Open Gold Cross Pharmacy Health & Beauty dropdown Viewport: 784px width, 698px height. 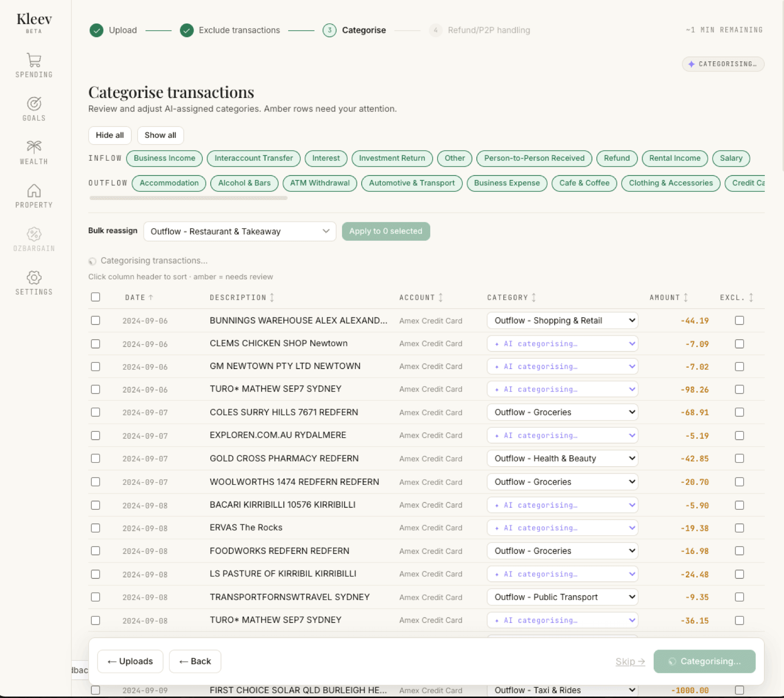coord(563,458)
